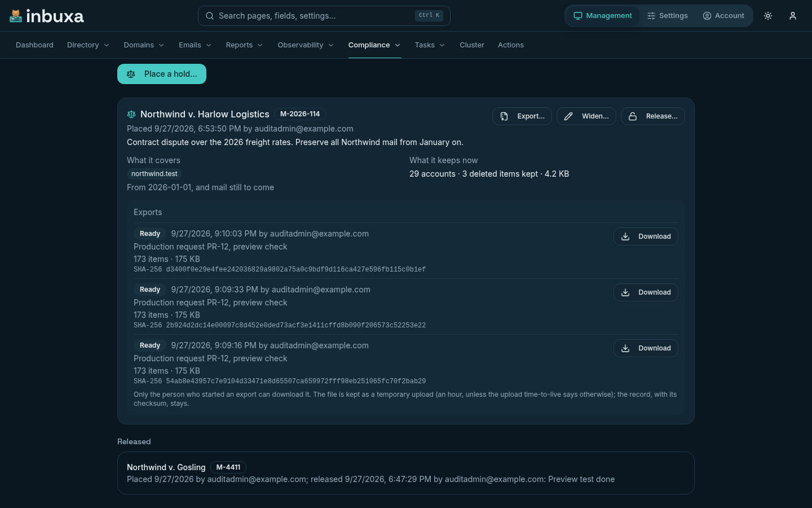Click the Ready badge of 9:09:16 PM export
The image size is (812, 508).
150,345
